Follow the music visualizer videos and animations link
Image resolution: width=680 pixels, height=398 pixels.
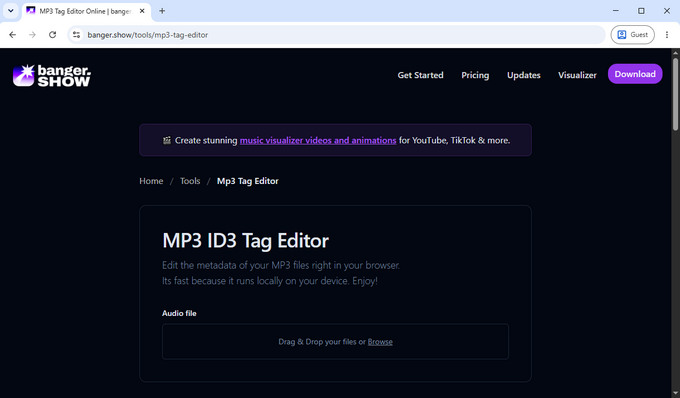pos(318,140)
